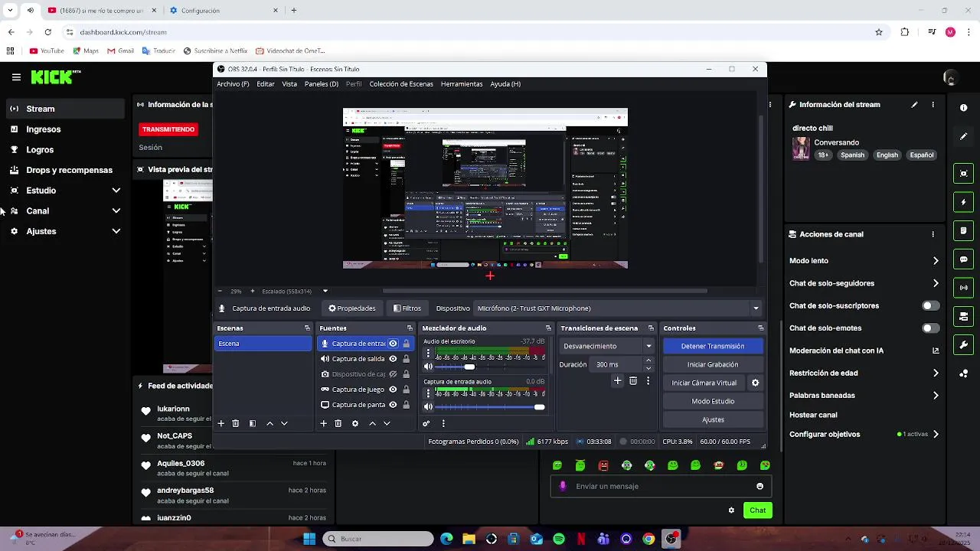
Task: Hide Captura de entrada source eye icon
Action: click(x=393, y=344)
